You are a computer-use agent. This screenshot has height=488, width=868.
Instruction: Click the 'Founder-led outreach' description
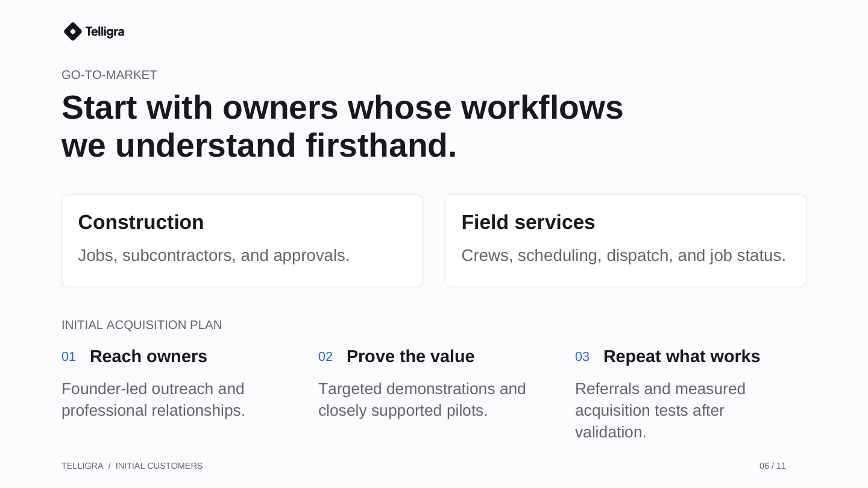coord(154,399)
